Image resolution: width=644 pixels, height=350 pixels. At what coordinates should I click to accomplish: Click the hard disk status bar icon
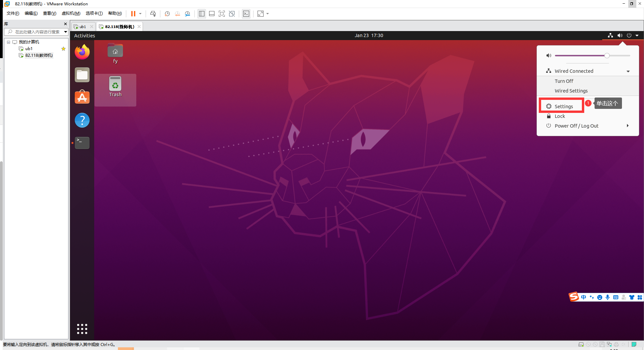(x=581, y=344)
